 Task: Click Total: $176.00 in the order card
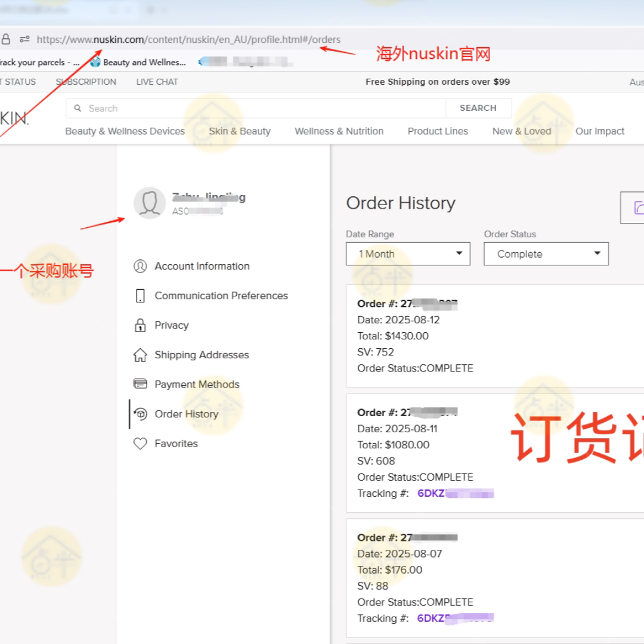point(389,569)
